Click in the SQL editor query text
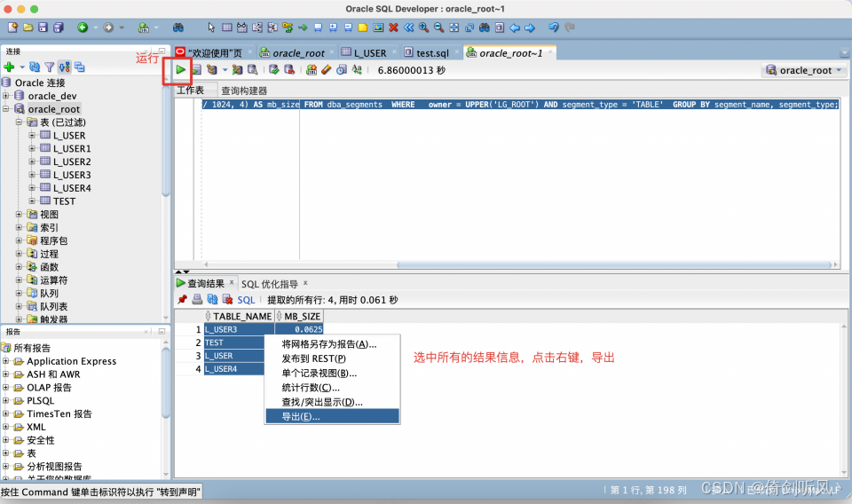The height and width of the screenshot is (504, 852). pyautogui.click(x=520, y=105)
